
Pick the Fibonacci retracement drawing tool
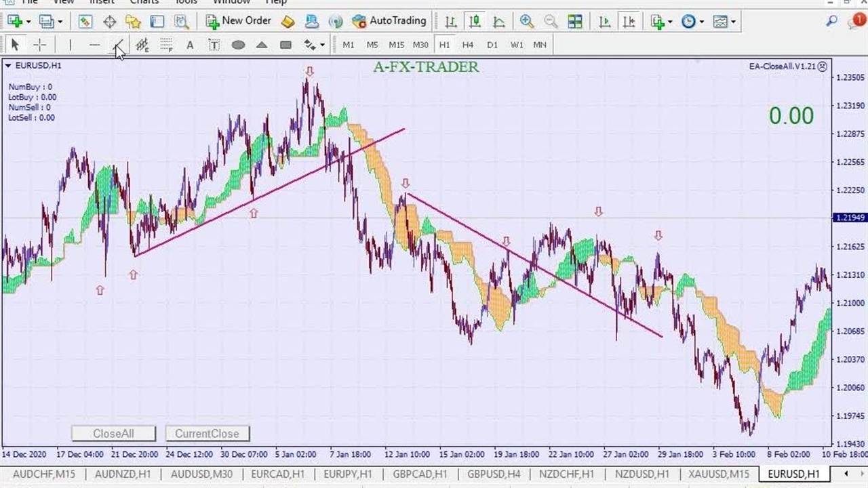click(x=166, y=45)
